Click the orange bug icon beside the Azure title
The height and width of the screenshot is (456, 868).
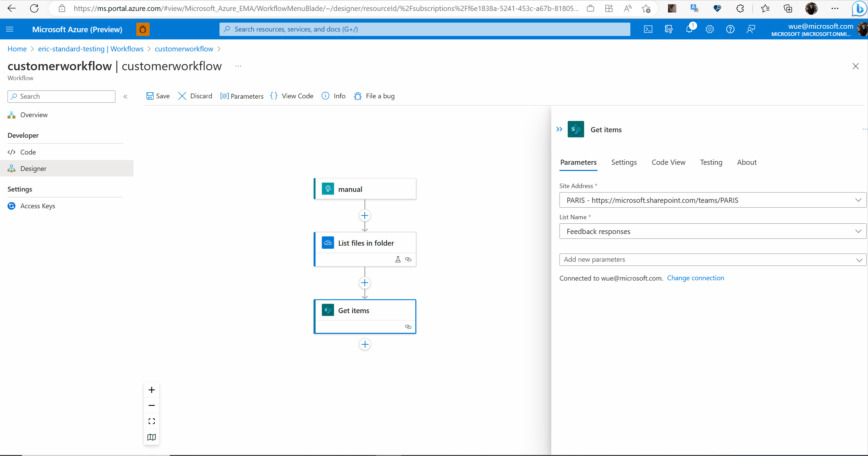pyautogui.click(x=143, y=29)
